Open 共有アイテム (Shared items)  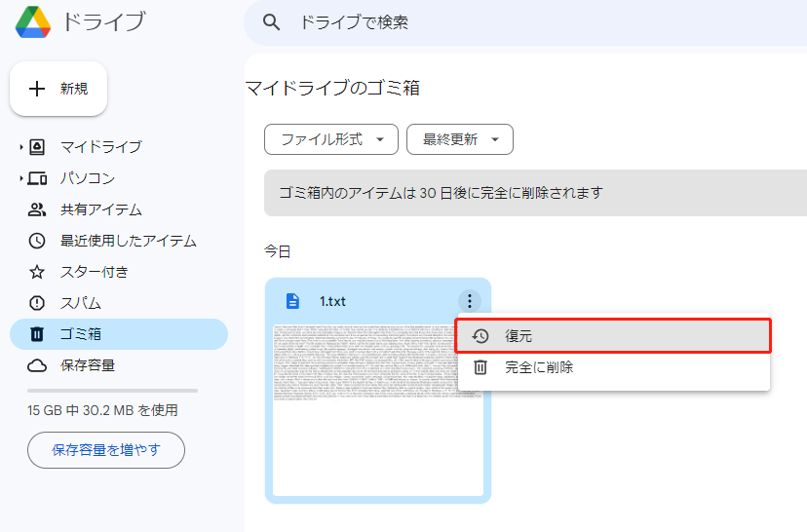[100, 209]
